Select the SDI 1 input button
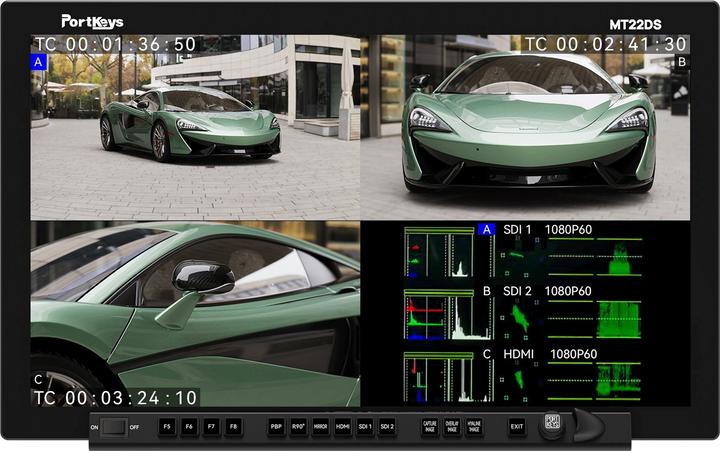The width and height of the screenshot is (720, 451). pyautogui.click(x=365, y=427)
